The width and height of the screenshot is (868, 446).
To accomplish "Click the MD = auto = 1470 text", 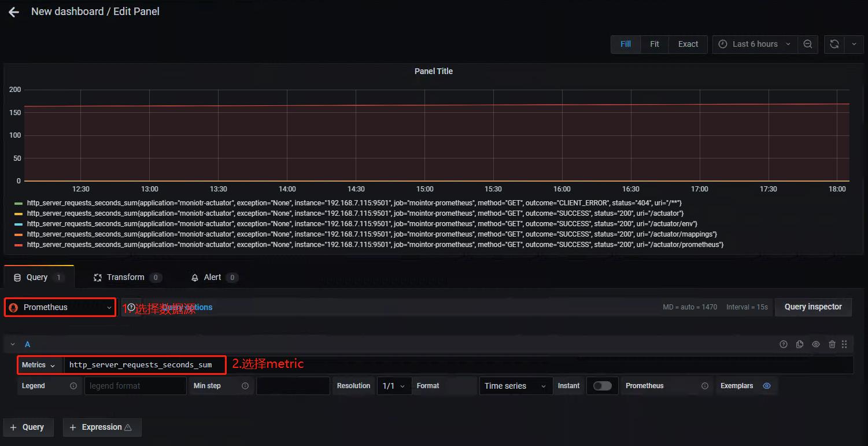I will tap(690, 307).
